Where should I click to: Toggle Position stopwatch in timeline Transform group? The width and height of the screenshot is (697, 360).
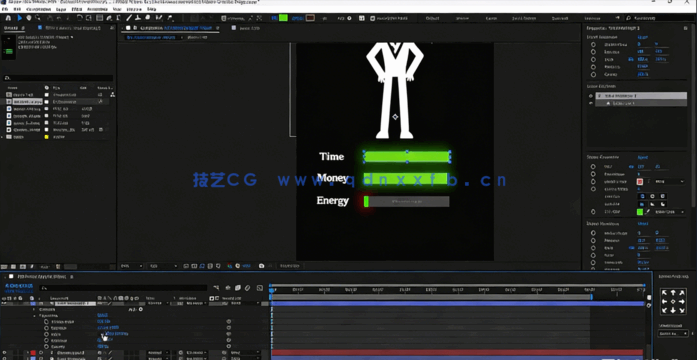pos(46,328)
